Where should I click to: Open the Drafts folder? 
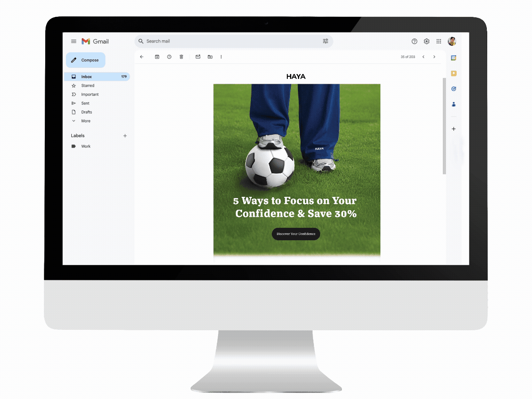coord(86,112)
